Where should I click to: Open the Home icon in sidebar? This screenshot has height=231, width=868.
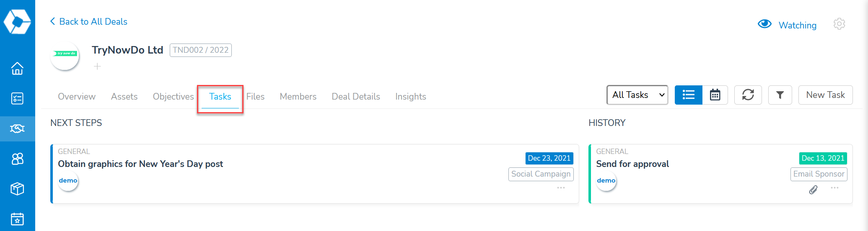pos(17,68)
